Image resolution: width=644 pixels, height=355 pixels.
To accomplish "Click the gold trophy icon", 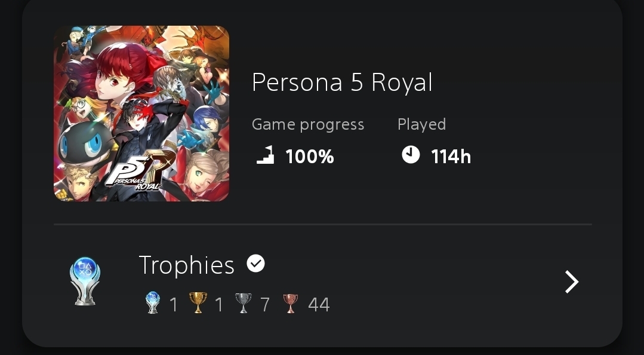I will click(x=198, y=304).
